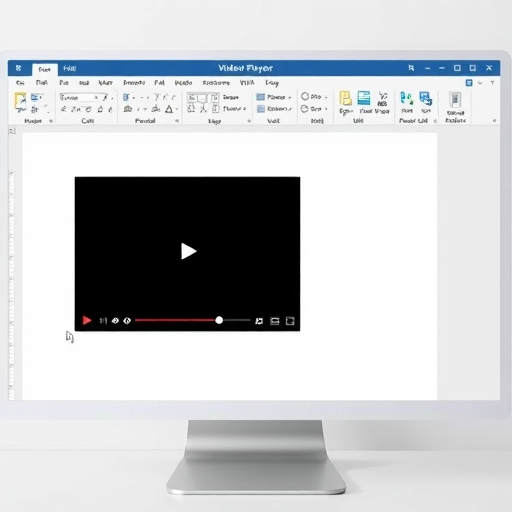Click the diamond icon next to the vertical bars
512x512 pixels.
[x=115, y=321]
